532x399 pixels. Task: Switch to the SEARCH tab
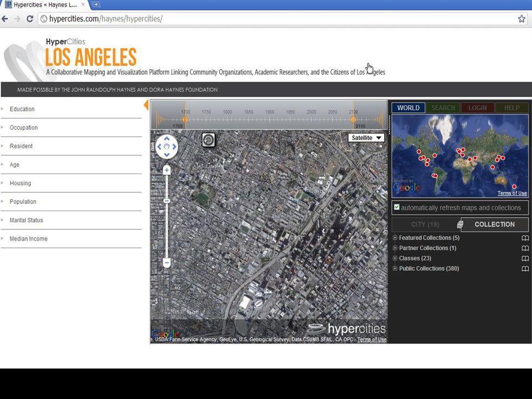click(x=443, y=108)
